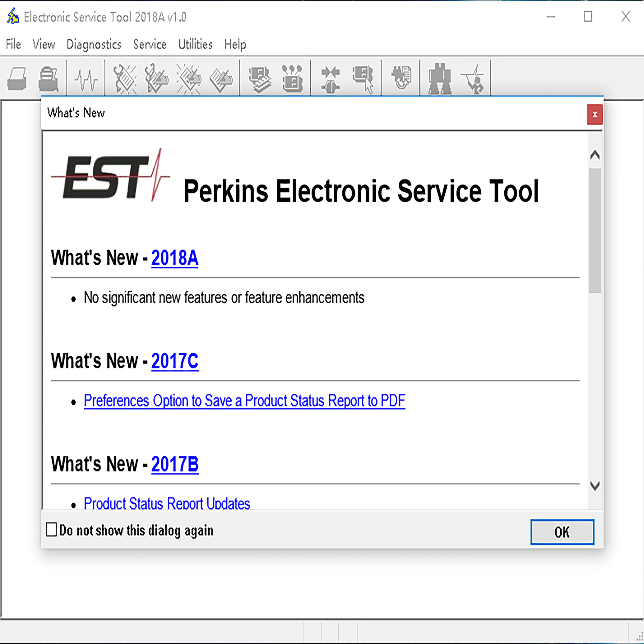Click the binoculars search icon
Image resolution: width=644 pixels, height=644 pixels.
pyautogui.click(x=440, y=79)
